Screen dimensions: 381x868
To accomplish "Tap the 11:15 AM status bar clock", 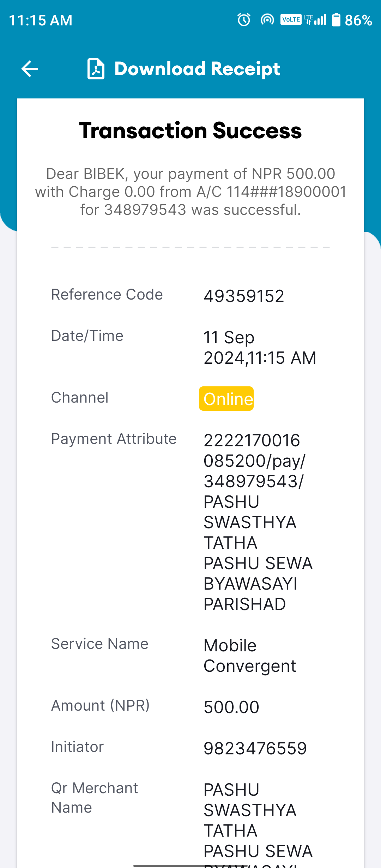I will (41, 20).
